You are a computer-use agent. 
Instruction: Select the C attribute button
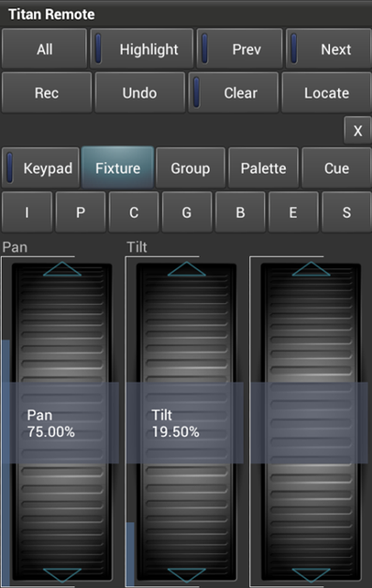pyautogui.click(x=134, y=212)
